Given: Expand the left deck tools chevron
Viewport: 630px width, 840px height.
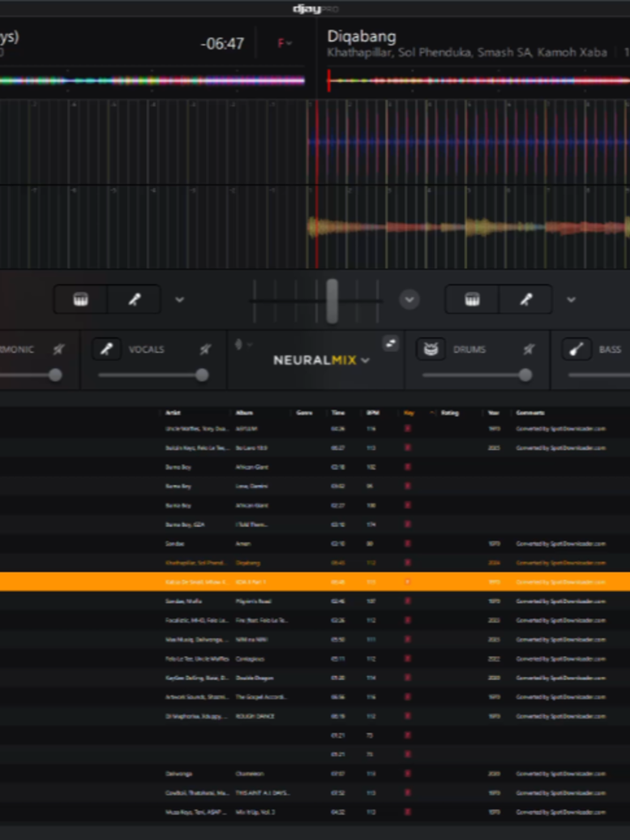Looking at the screenshot, I should pyautogui.click(x=179, y=299).
